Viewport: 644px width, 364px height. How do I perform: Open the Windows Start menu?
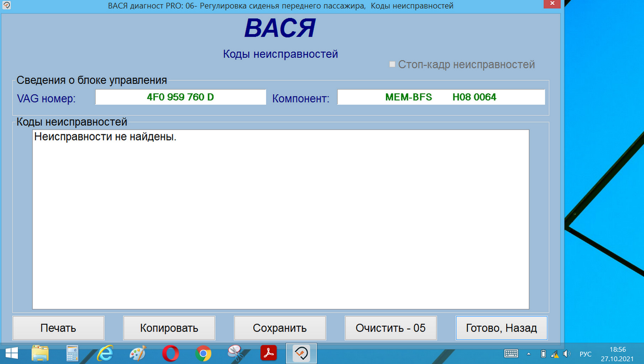point(12,354)
